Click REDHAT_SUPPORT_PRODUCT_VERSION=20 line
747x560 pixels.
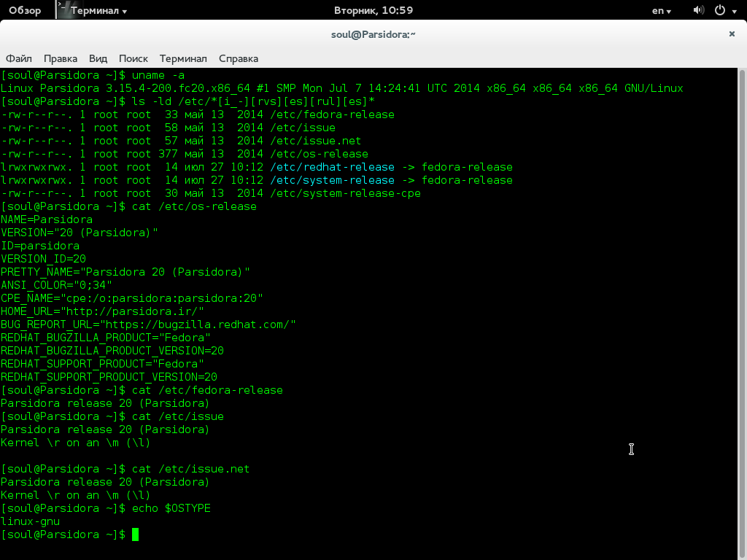(109, 377)
